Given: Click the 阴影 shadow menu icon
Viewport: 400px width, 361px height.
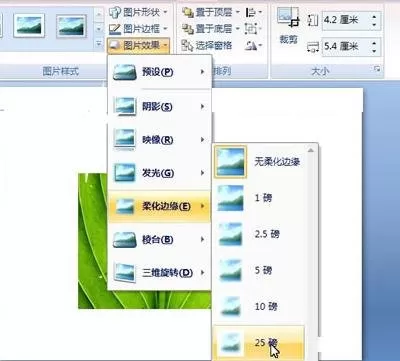Looking at the screenshot, I should pyautogui.click(x=125, y=106).
